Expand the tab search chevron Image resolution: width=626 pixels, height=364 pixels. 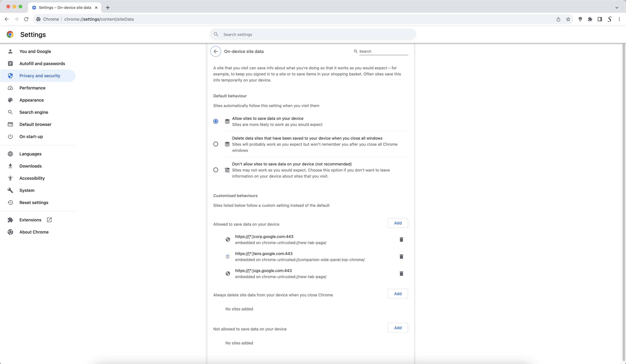click(617, 7)
